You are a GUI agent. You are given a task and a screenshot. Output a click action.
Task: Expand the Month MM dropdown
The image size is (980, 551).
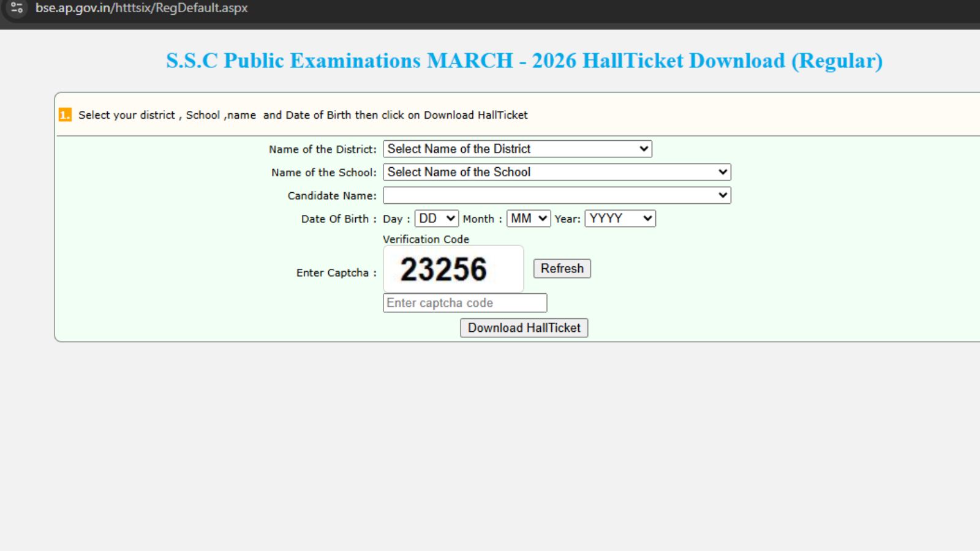pyautogui.click(x=528, y=219)
